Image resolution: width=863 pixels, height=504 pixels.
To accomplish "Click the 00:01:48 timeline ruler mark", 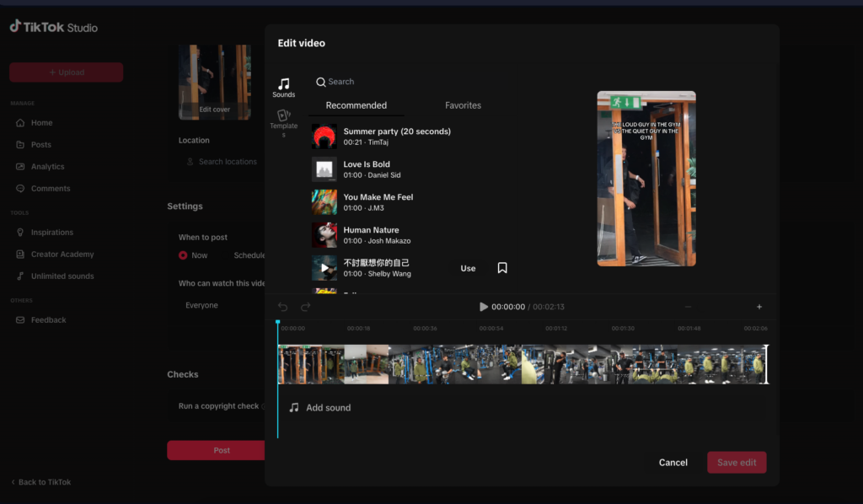I will tap(689, 329).
